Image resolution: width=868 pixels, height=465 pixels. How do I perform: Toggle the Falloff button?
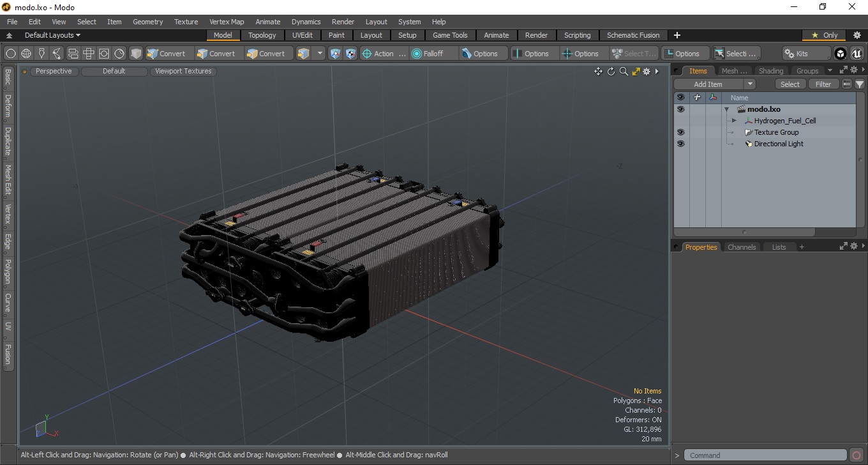coord(434,54)
